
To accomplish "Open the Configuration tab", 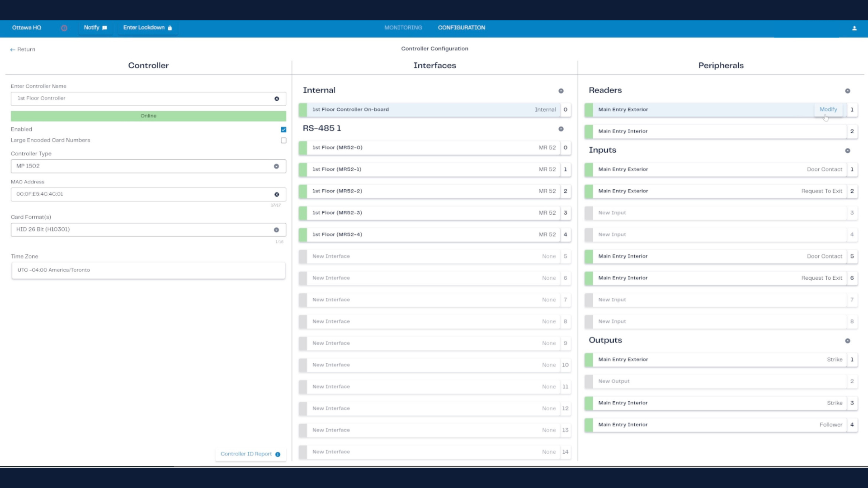I will coord(461,28).
